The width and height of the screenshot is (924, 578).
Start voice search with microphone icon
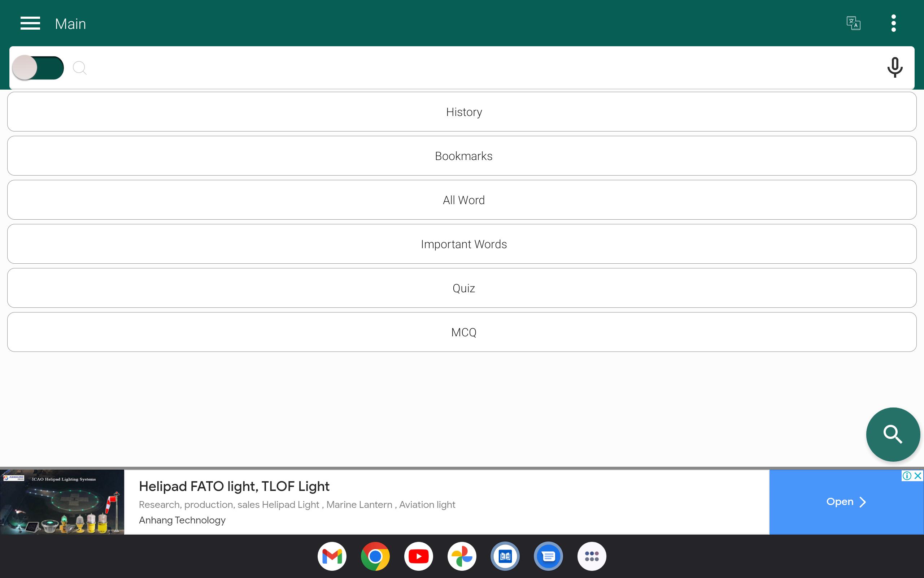click(895, 68)
